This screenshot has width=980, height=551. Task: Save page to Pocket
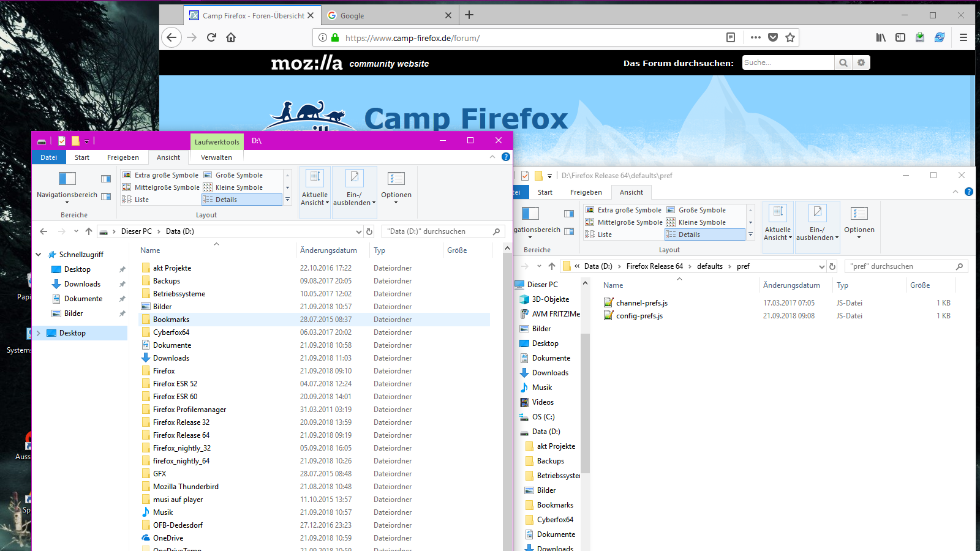pos(773,37)
